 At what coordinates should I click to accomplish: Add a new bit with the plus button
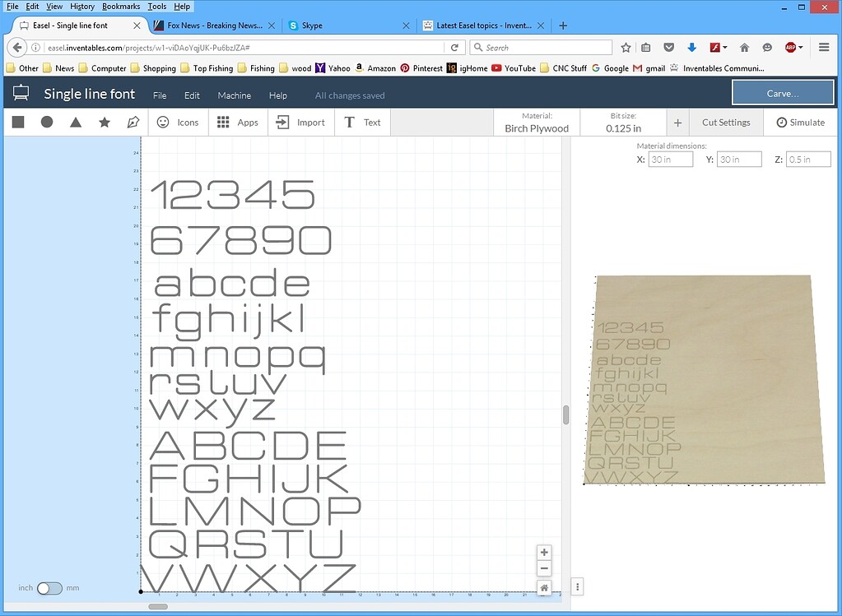click(677, 122)
